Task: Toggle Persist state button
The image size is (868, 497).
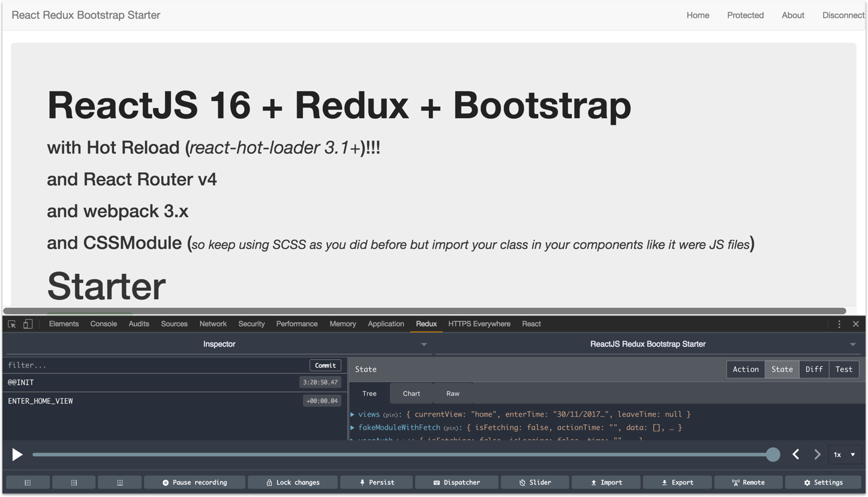Action: [376, 482]
